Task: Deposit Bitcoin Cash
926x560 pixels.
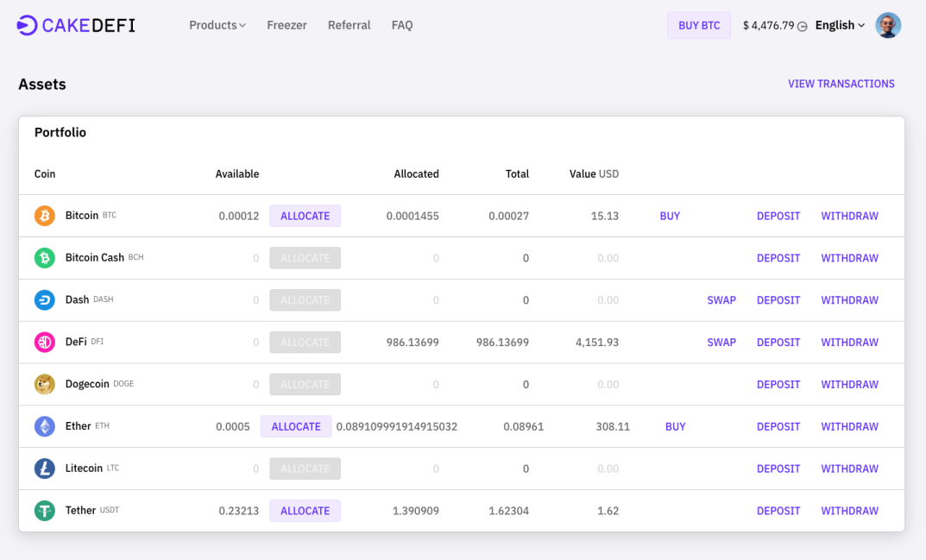Action: (x=778, y=258)
